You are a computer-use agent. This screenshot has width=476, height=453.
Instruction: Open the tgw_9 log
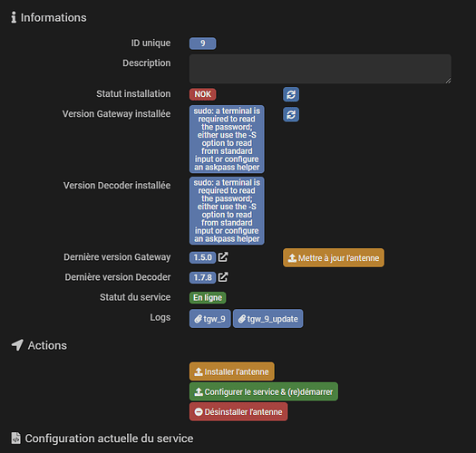click(209, 319)
